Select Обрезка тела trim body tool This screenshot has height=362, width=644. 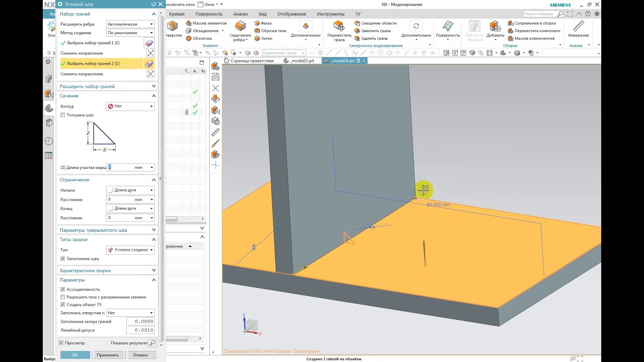(270, 31)
